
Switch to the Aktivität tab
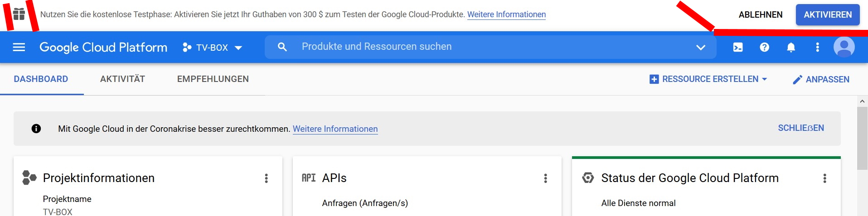tap(122, 79)
